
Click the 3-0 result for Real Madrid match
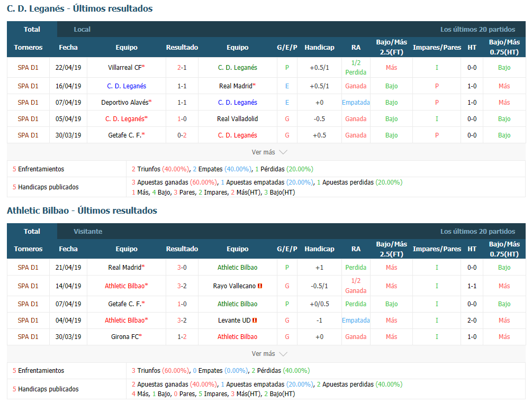pyautogui.click(x=182, y=268)
